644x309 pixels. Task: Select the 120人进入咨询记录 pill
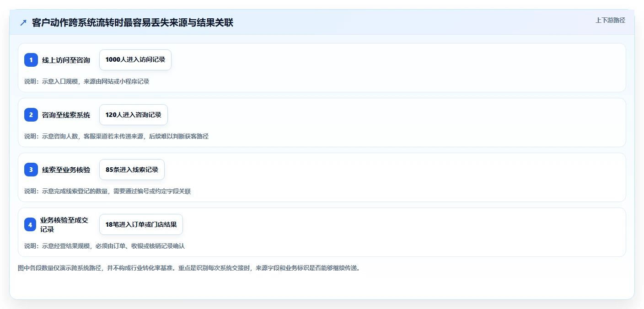[x=134, y=115]
